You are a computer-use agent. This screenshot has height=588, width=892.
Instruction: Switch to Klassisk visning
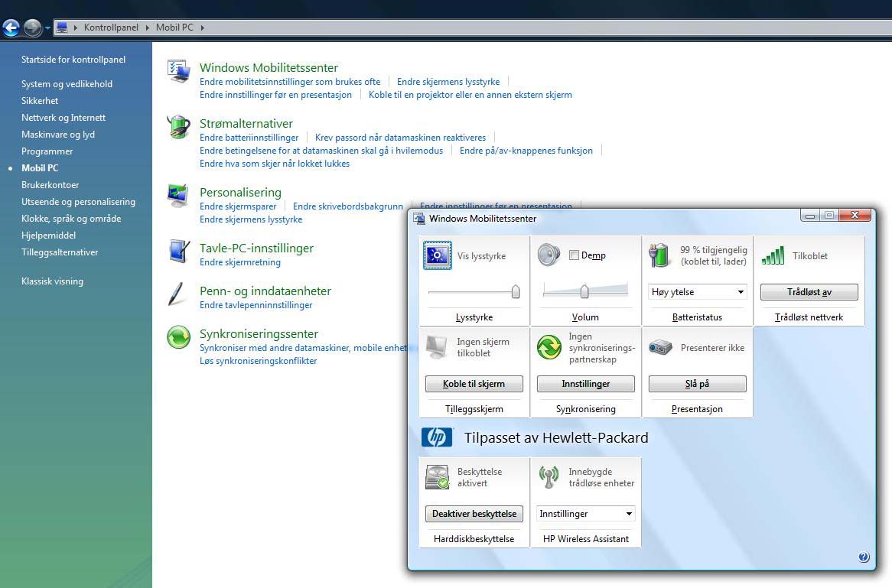tap(52, 281)
